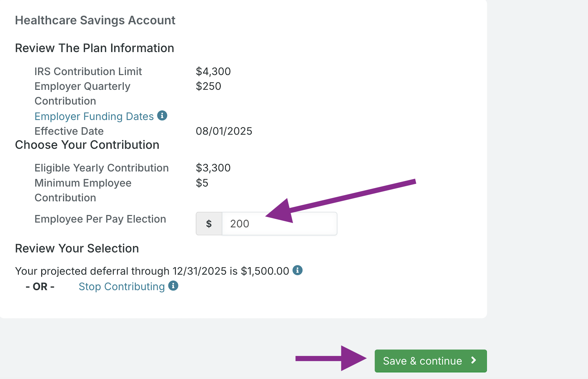The height and width of the screenshot is (379, 588).
Task: Select the Review The Plan Information heading
Action: (95, 48)
